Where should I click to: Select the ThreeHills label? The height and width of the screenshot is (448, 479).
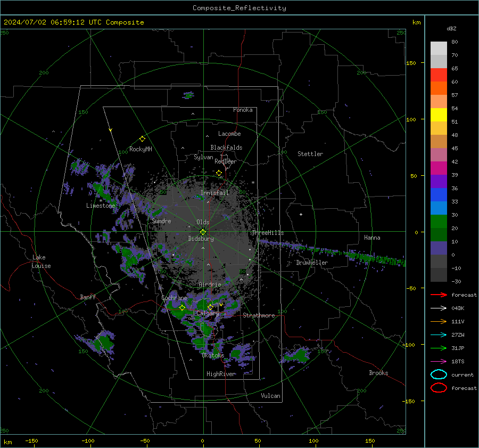(268, 233)
